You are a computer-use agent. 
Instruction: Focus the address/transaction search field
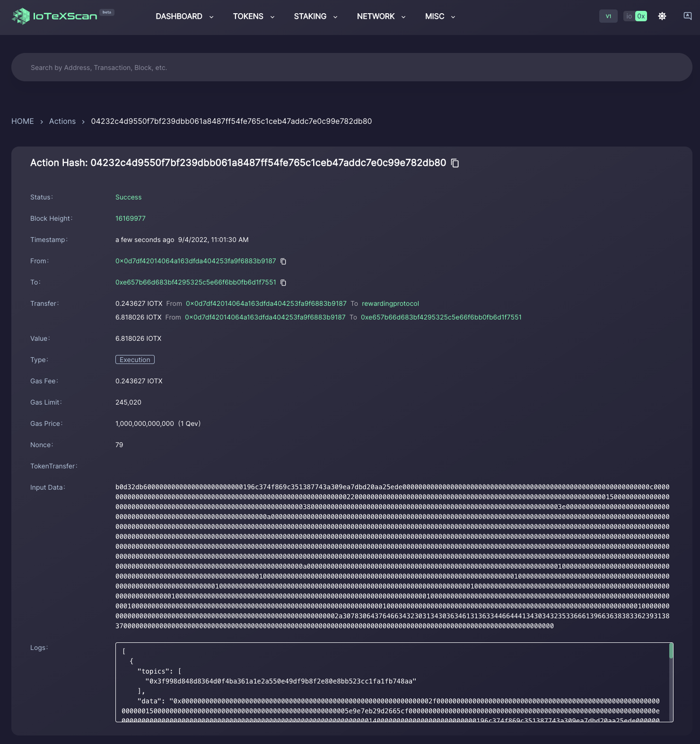tap(352, 67)
